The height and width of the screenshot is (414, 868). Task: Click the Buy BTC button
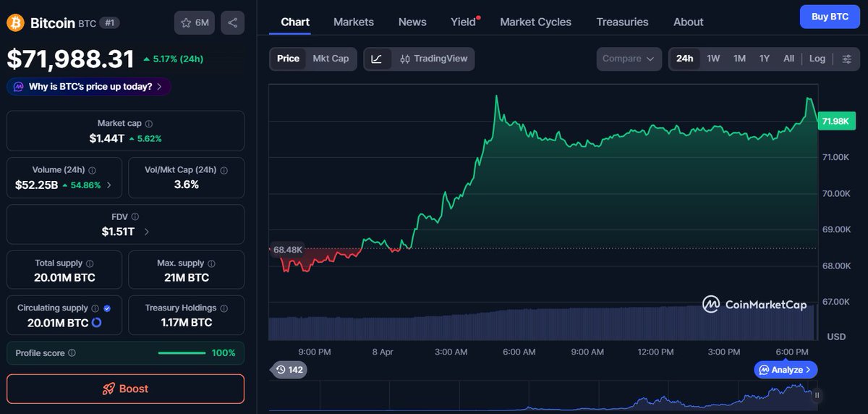830,17
